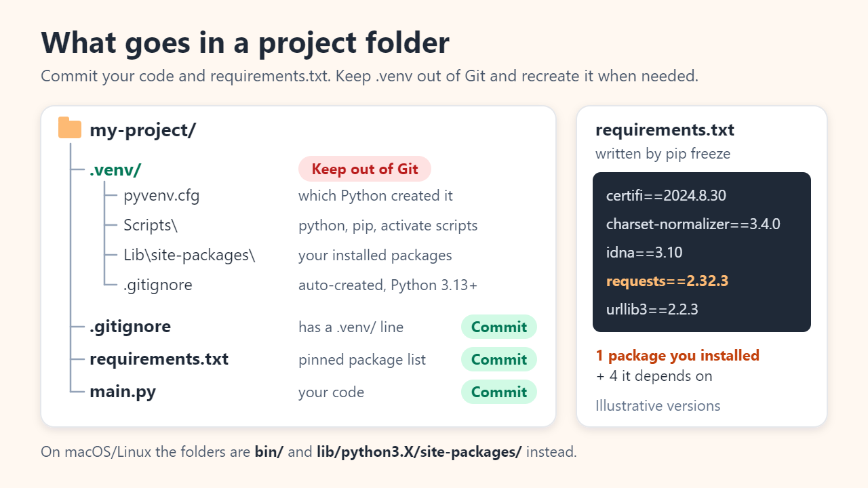Viewport: 868px width, 488px height.
Task: Click the certifi==2024.8.30 line
Action: tap(666, 196)
